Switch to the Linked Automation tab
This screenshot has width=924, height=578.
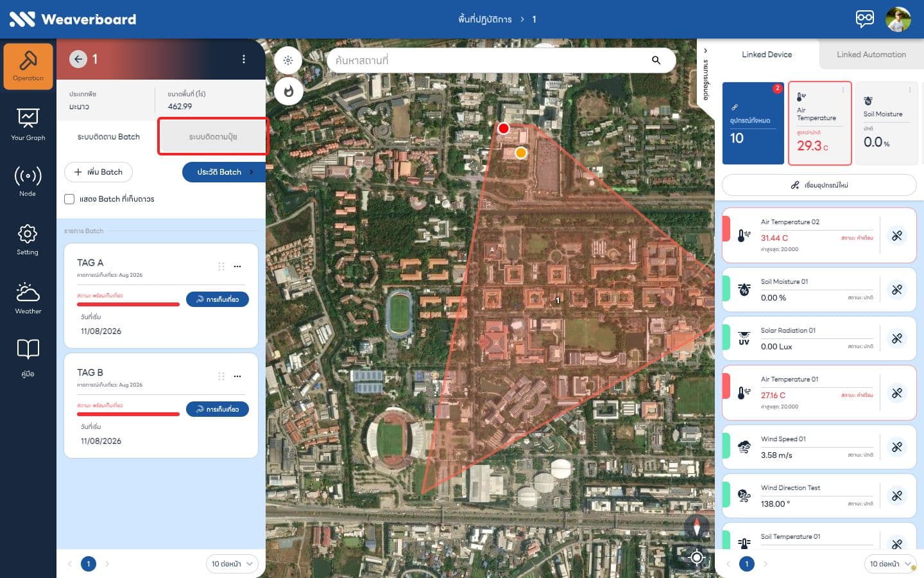tap(871, 55)
